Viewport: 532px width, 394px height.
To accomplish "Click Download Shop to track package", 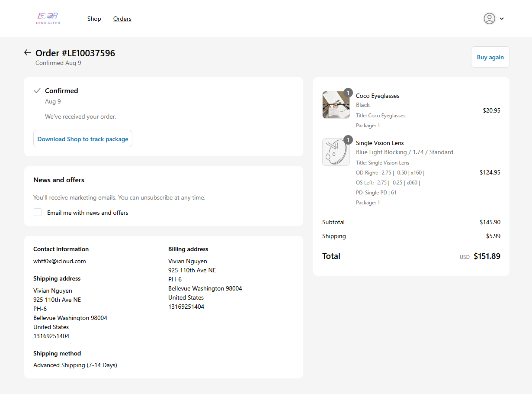I will 83,139.
